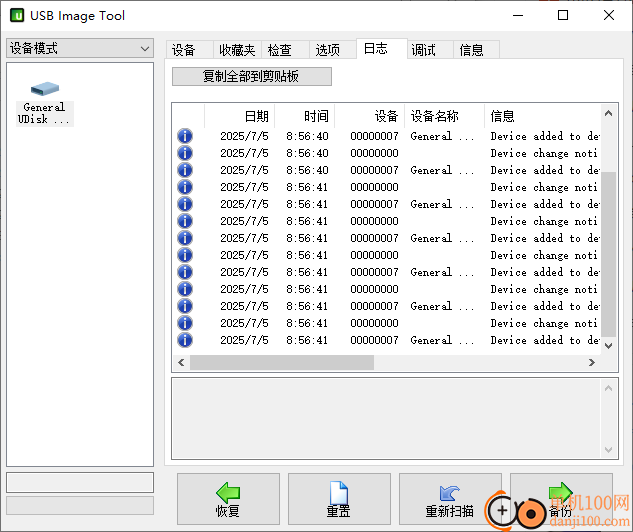
Task: Select 'General ...' name in first row
Action: (x=442, y=136)
